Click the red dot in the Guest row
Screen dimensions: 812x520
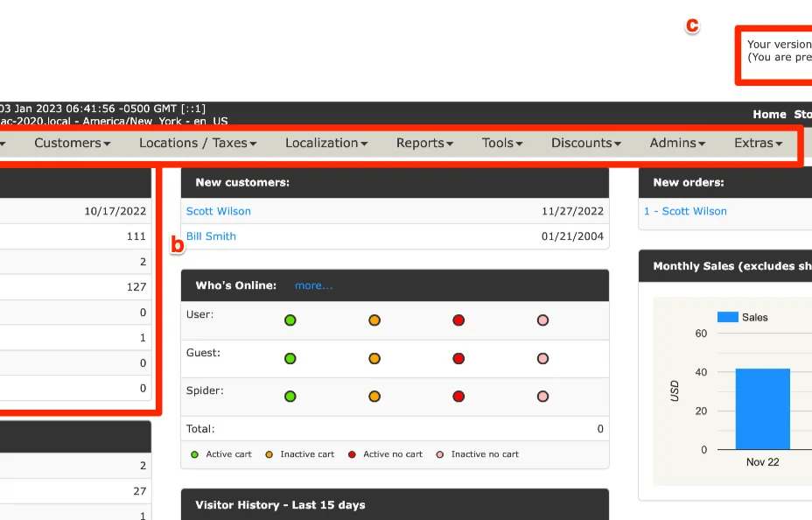click(x=458, y=358)
